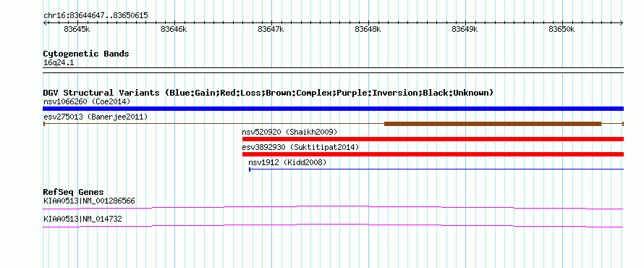Image resolution: width=644 pixels, height=268 pixels.
Task: Open the nsv1066260 (Coe2014) variant label
Action: 87,101
